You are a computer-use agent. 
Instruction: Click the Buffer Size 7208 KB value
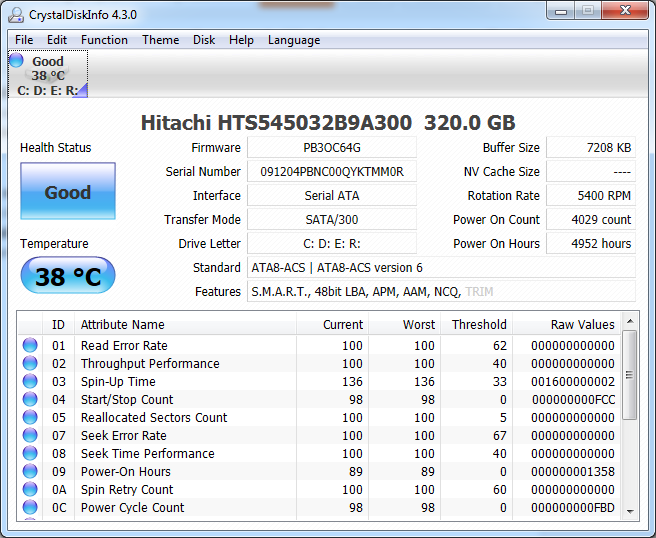point(591,148)
